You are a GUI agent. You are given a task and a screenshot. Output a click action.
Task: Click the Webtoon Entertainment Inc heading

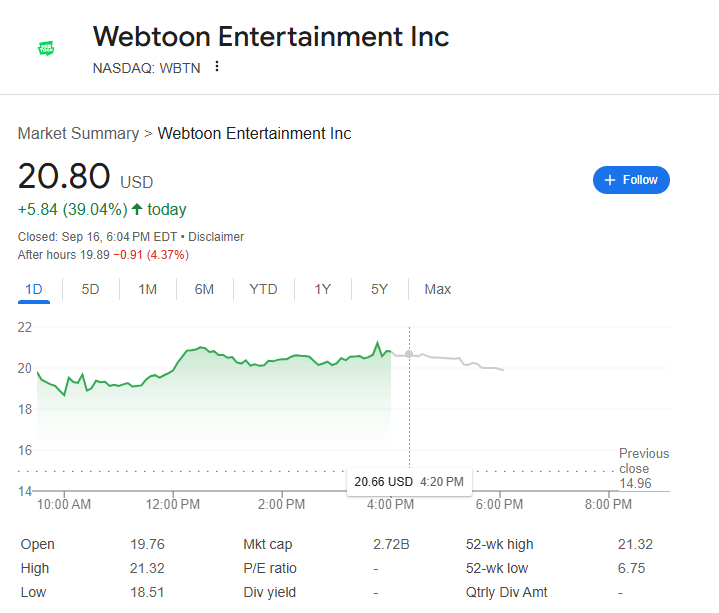pyautogui.click(x=271, y=37)
